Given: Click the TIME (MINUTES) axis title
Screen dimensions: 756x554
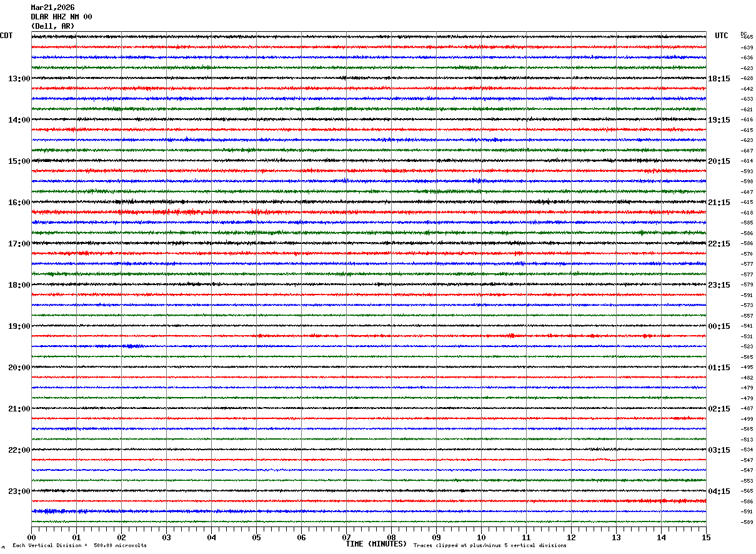Looking at the screenshot, I should tap(376, 544).
